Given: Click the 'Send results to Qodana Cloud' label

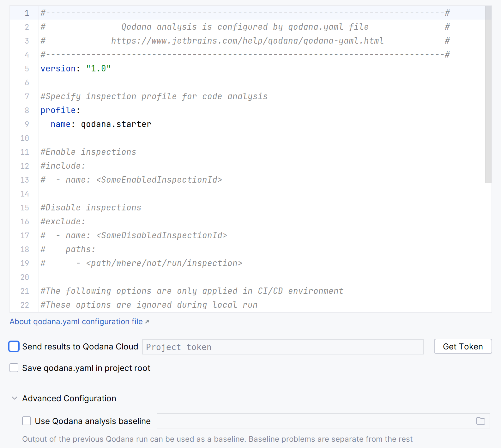Looking at the screenshot, I should click(x=80, y=346).
